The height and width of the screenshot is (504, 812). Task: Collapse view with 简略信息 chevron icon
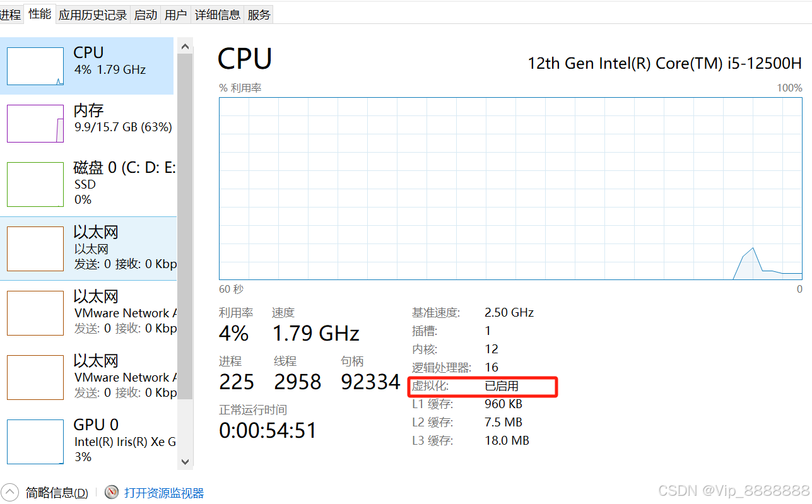coord(10,492)
